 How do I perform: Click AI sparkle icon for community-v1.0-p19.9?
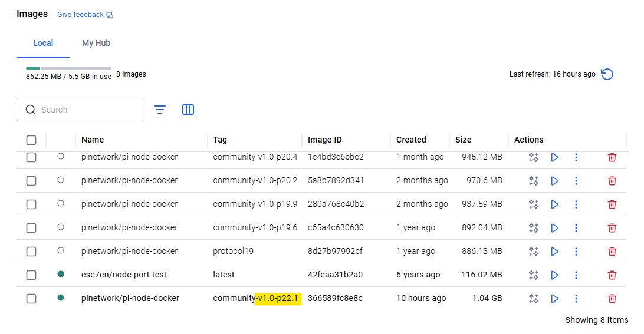click(x=534, y=204)
